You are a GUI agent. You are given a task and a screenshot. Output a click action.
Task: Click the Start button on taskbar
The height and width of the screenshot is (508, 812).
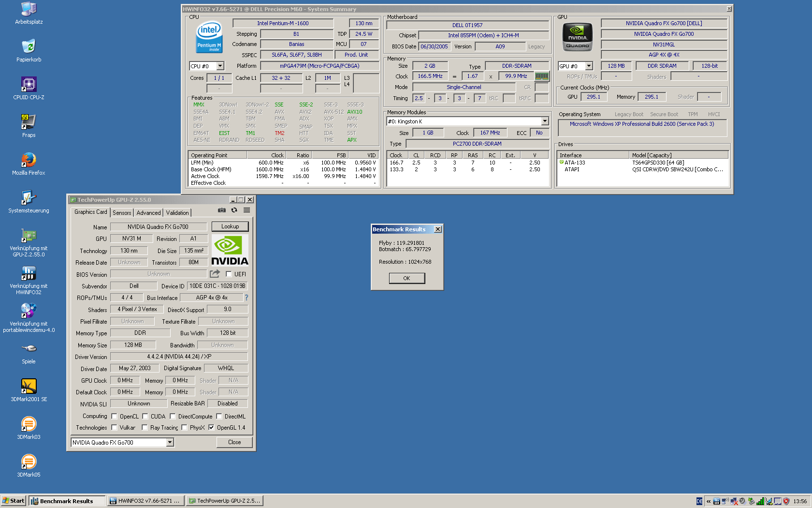click(13, 501)
